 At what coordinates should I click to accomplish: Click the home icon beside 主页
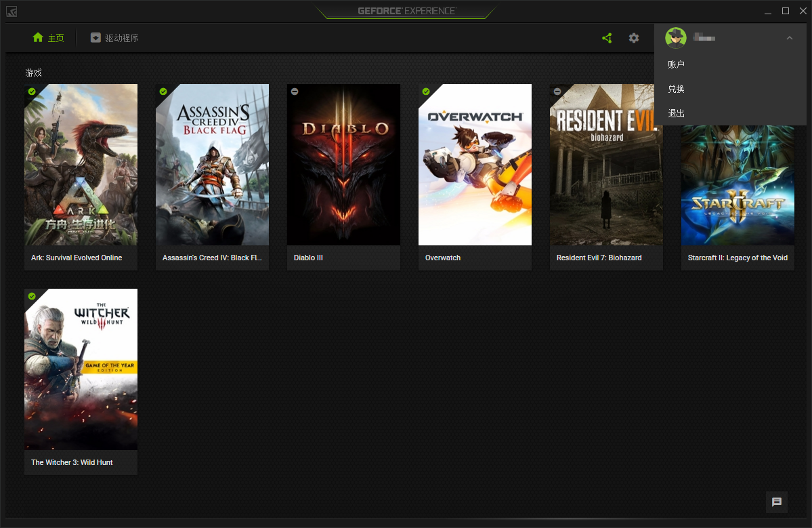click(38, 37)
